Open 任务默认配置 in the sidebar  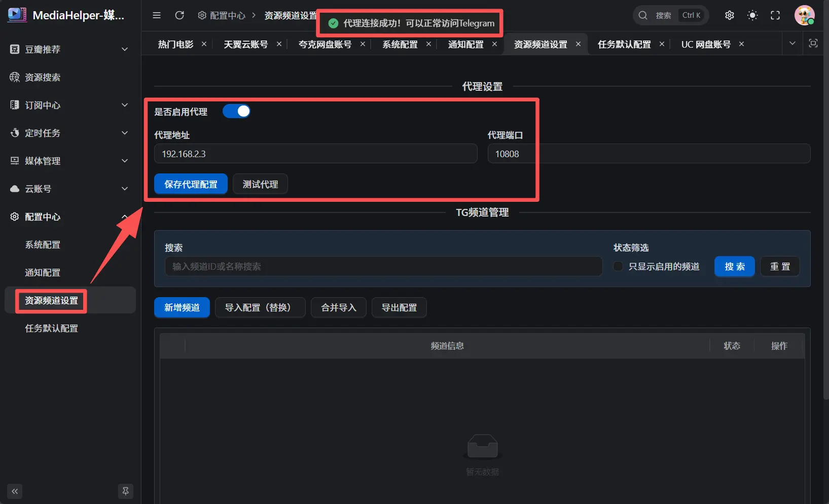(x=51, y=329)
